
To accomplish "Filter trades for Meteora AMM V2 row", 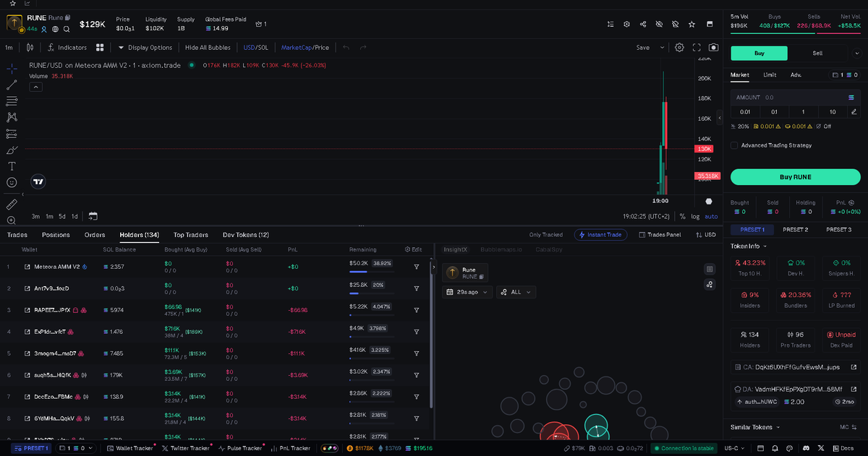I will tap(417, 267).
